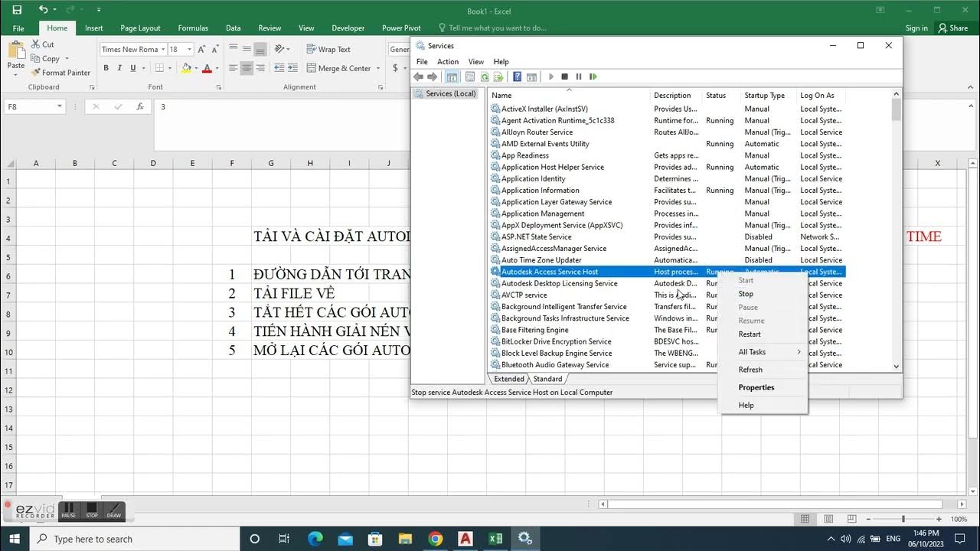This screenshot has height=551, width=980.
Task: Click Share button in Excel
Action: pos(952,28)
